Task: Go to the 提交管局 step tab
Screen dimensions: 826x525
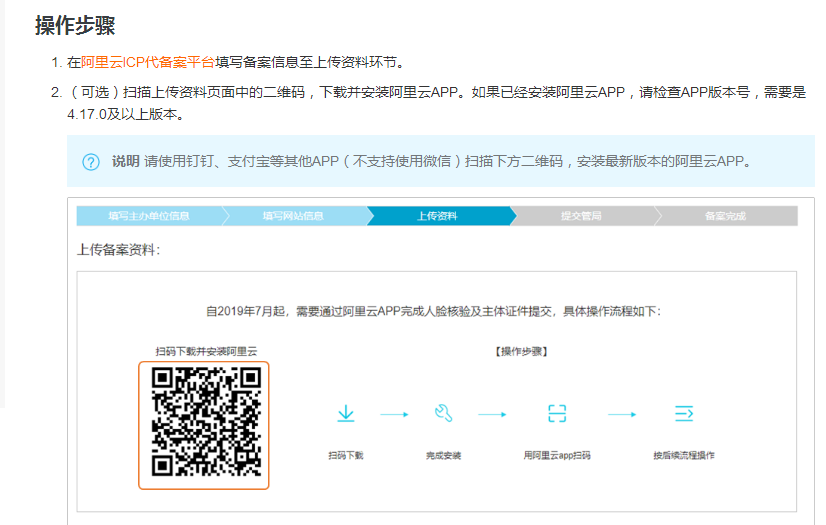Action: coord(581,216)
